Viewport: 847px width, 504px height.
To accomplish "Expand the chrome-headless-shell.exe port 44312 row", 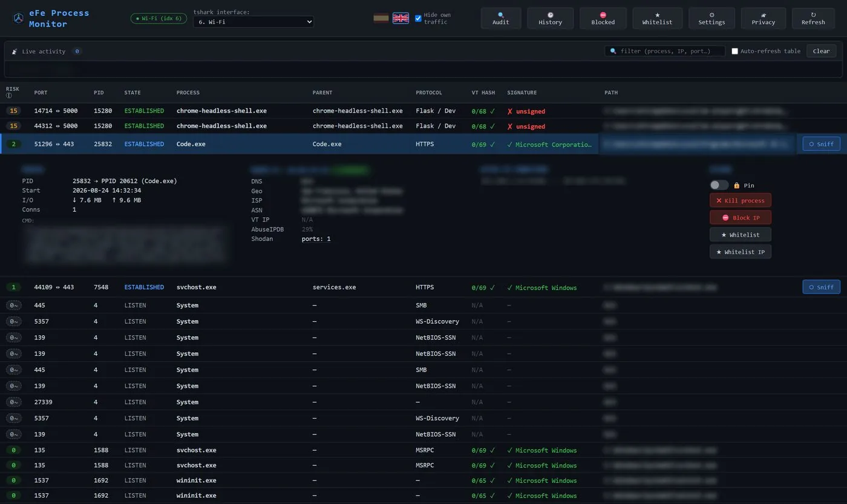I will (x=423, y=126).
